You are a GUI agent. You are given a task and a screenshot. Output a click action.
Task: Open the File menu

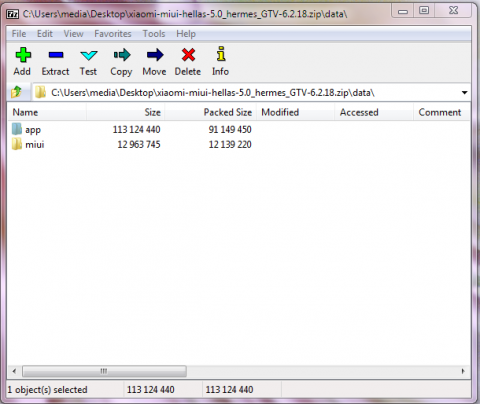point(19,34)
